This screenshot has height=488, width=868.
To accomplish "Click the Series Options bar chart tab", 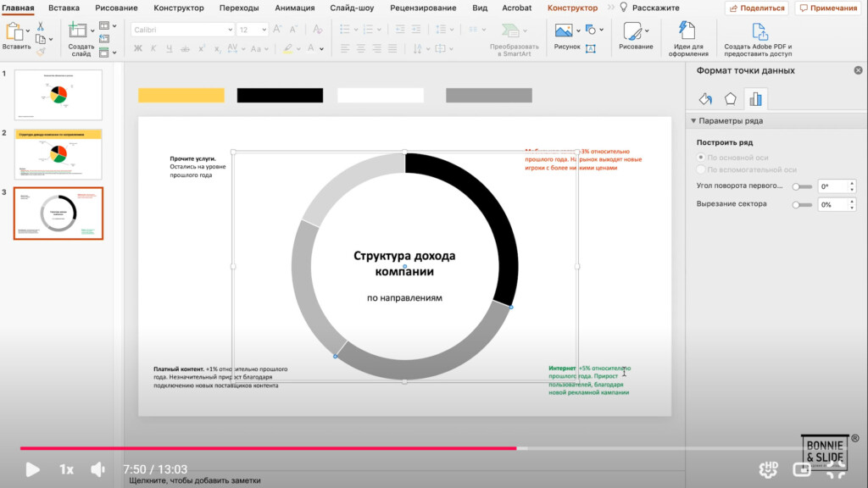I will point(755,99).
